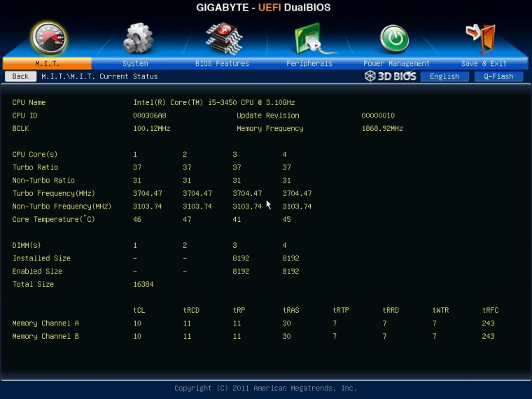This screenshot has height=399, width=532.
Task: Click the M.I.T. speedometer gauge icon
Action: pos(48,38)
